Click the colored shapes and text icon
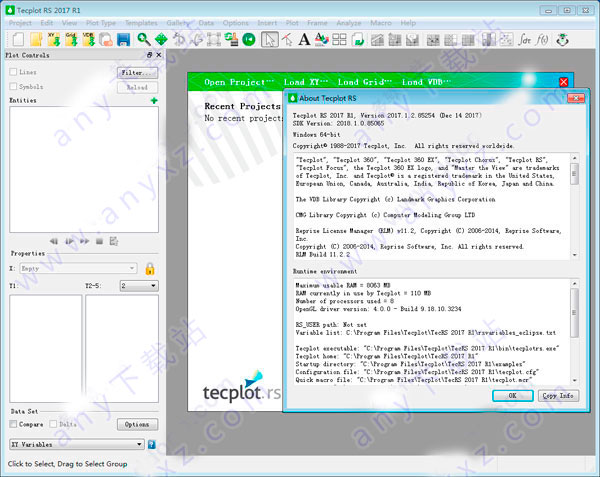The image size is (600, 477). point(322,39)
